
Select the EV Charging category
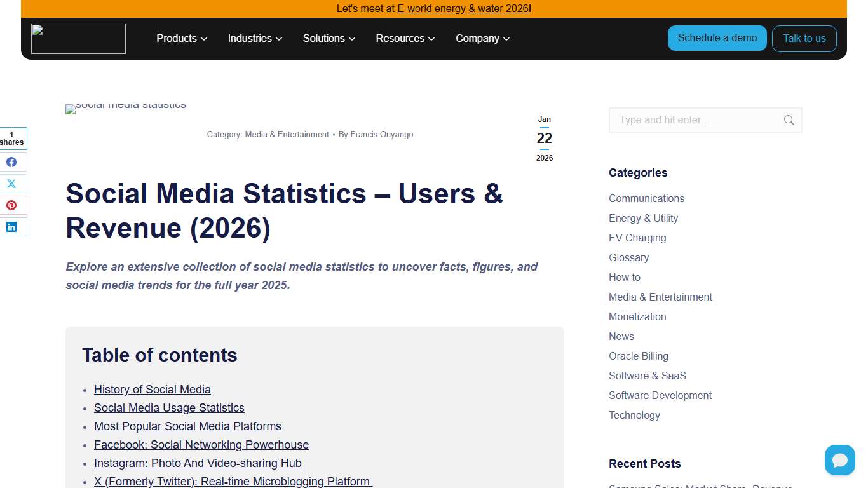pyautogui.click(x=637, y=238)
